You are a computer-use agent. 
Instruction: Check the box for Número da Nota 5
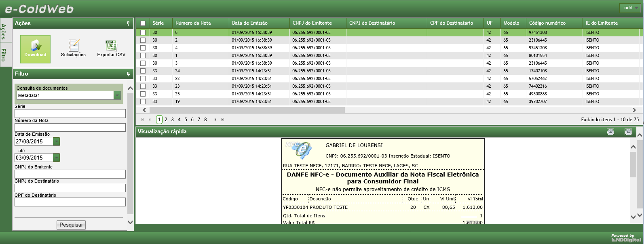tap(143, 32)
